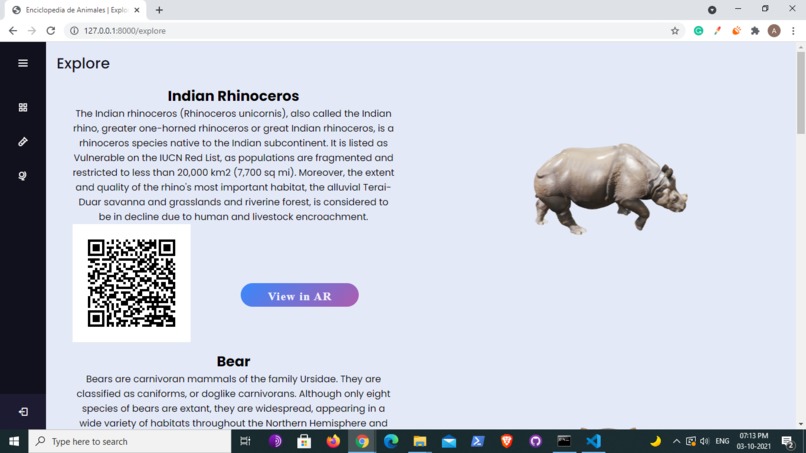Open the dashboard grid icon in sidebar
This screenshot has width=806, height=453.
23,107
